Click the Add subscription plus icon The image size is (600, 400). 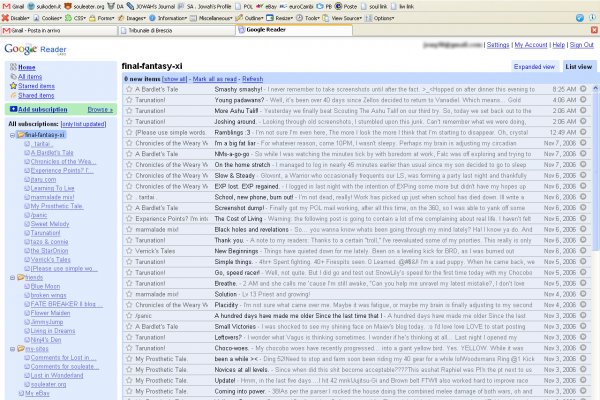pyautogui.click(x=13, y=109)
